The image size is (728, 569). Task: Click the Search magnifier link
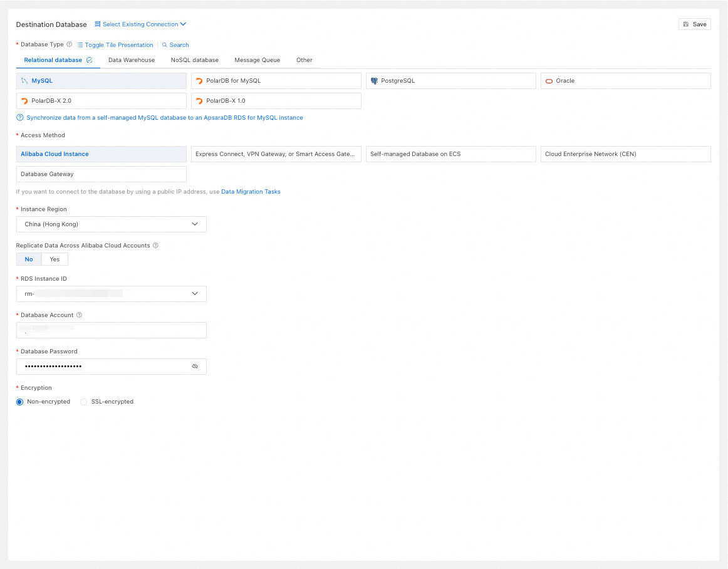click(x=175, y=45)
